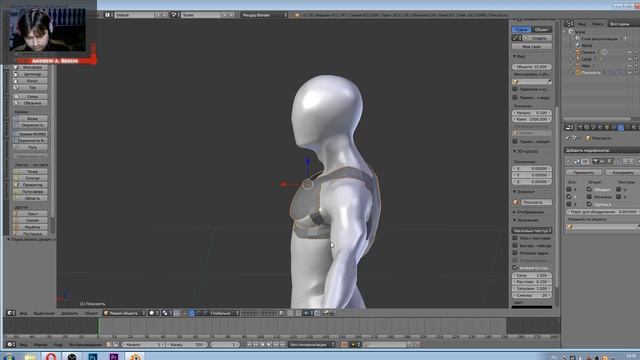Toggle Ambient Occlusion checkbox in view panel
Screen dimensions: 640x360
(515, 268)
